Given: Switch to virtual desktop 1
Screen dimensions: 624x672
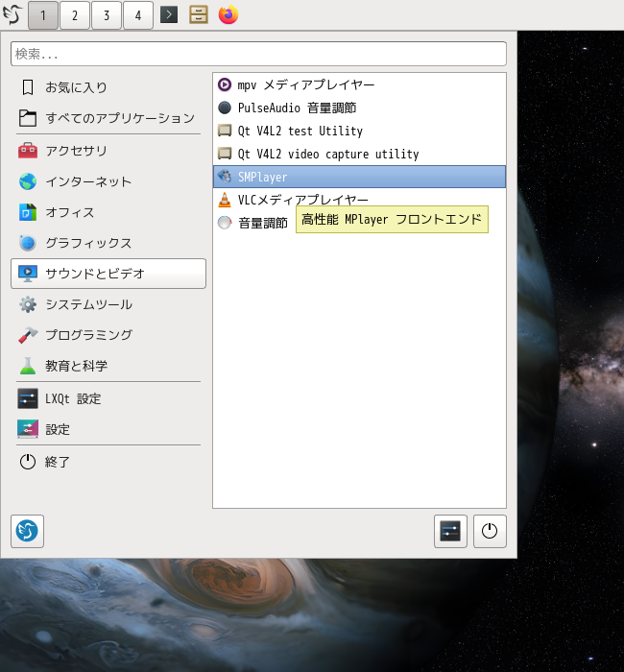Looking at the screenshot, I should 43,15.
